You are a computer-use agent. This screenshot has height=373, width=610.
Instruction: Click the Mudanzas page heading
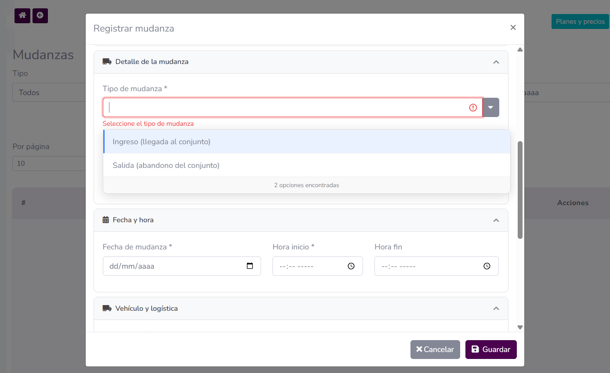pyautogui.click(x=43, y=54)
